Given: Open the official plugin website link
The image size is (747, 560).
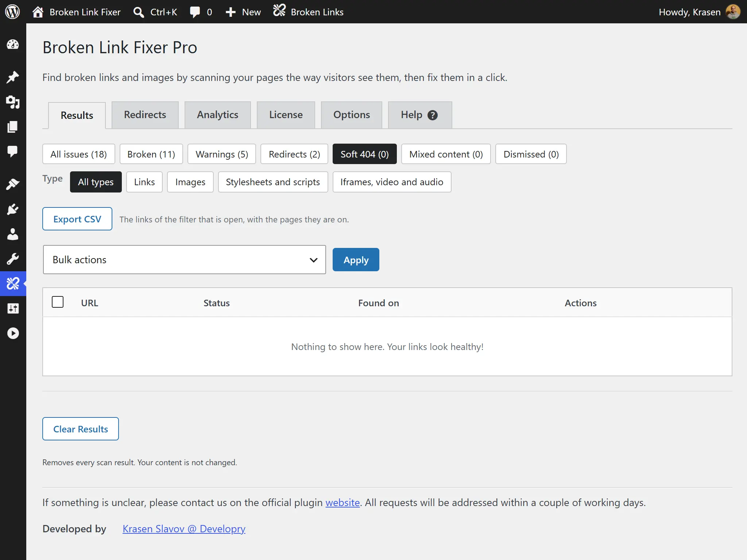Looking at the screenshot, I should point(342,502).
